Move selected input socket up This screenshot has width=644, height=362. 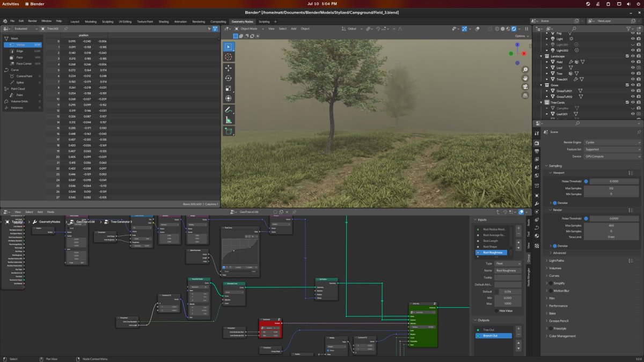click(x=518, y=242)
